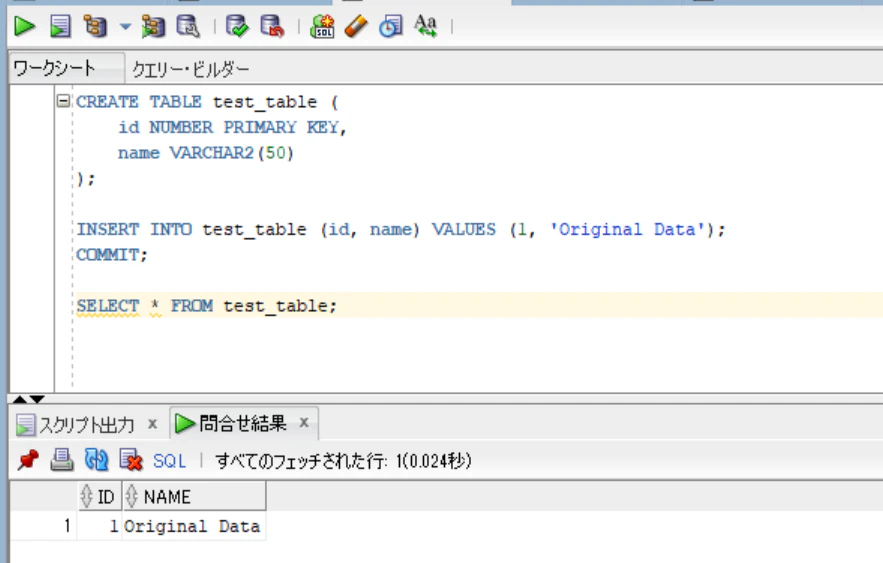Select the スクリプト出力 tab
The height and width of the screenshot is (563, 883).
pyautogui.click(x=86, y=425)
